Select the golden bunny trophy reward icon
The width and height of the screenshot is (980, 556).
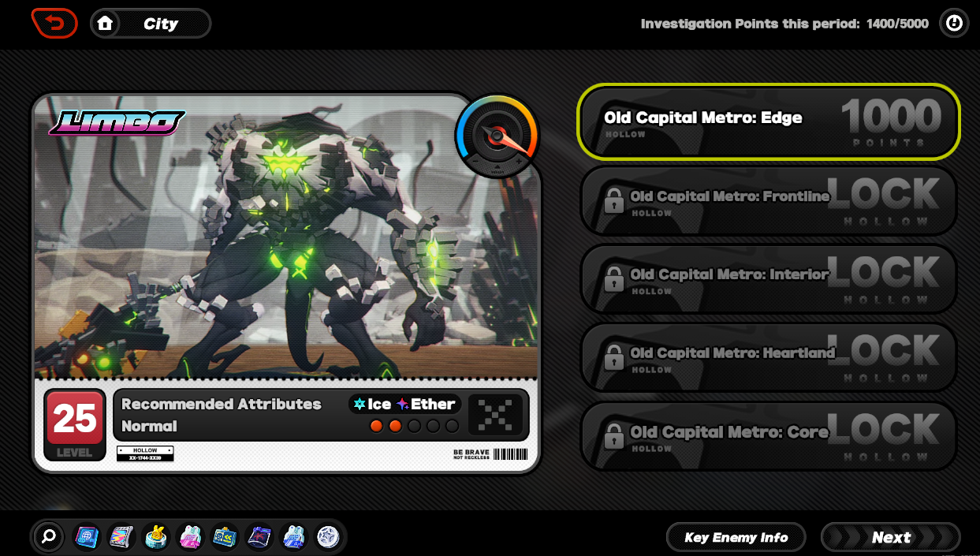[x=156, y=537]
